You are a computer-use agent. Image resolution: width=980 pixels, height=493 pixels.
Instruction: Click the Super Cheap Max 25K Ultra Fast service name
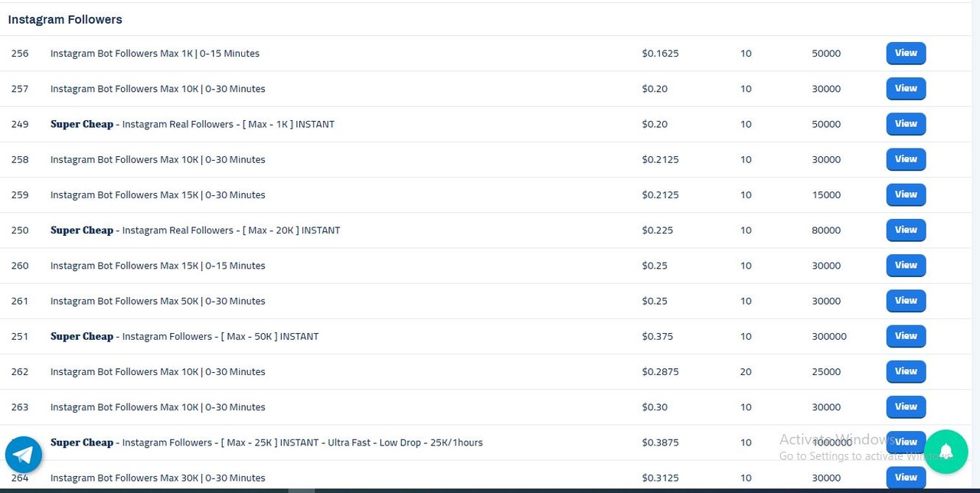[x=266, y=442]
